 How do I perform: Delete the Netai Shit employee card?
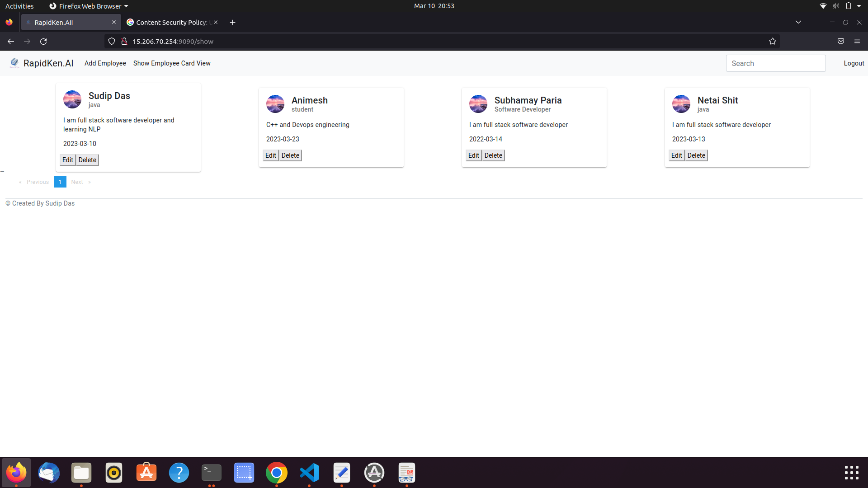(696, 155)
